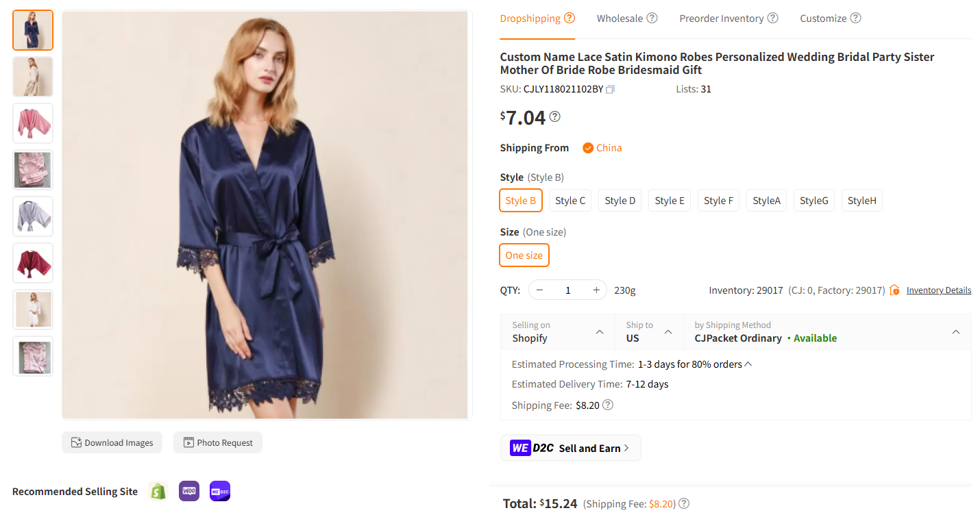Image resolution: width=980 pixels, height=517 pixels.
Task: Click the WooCommerce recommended selling site icon
Action: (x=188, y=491)
